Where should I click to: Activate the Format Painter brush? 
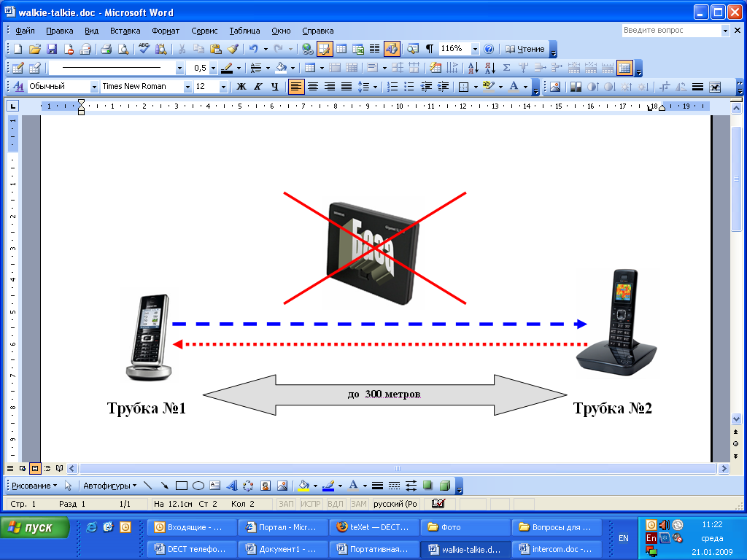click(233, 49)
